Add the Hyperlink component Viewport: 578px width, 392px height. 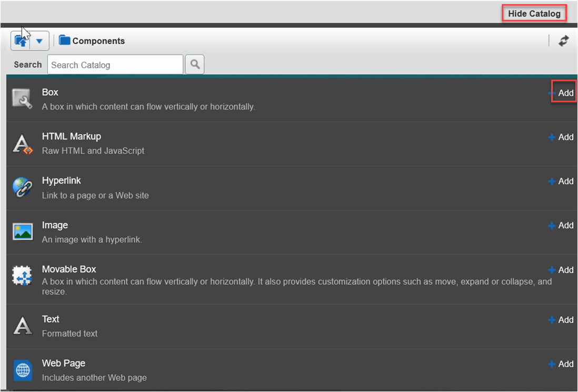tap(564, 181)
